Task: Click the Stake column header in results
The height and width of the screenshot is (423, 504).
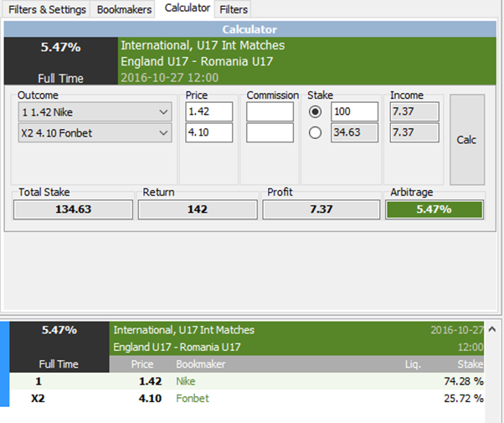Action: 471,364
